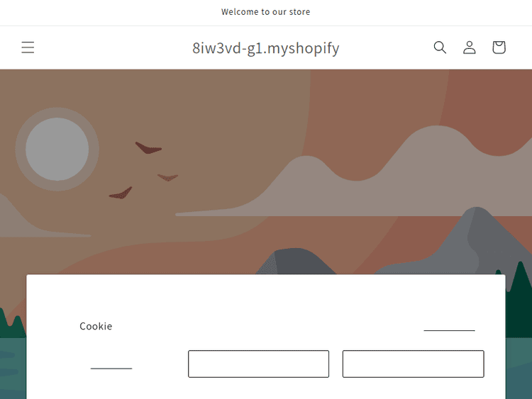Go to the 8iw3vd-g1.myshopify store title
The width and height of the screenshot is (532, 399).
click(266, 48)
